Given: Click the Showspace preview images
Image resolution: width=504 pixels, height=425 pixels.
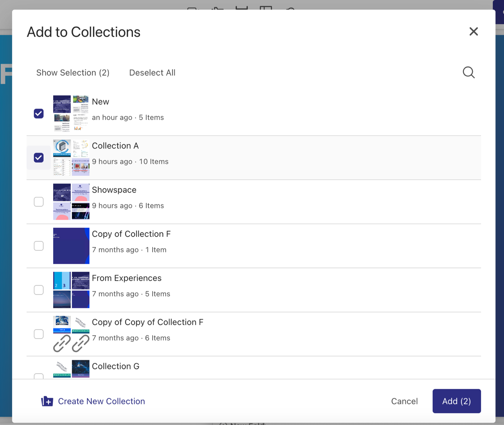Looking at the screenshot, I should (x=71, y=201).
